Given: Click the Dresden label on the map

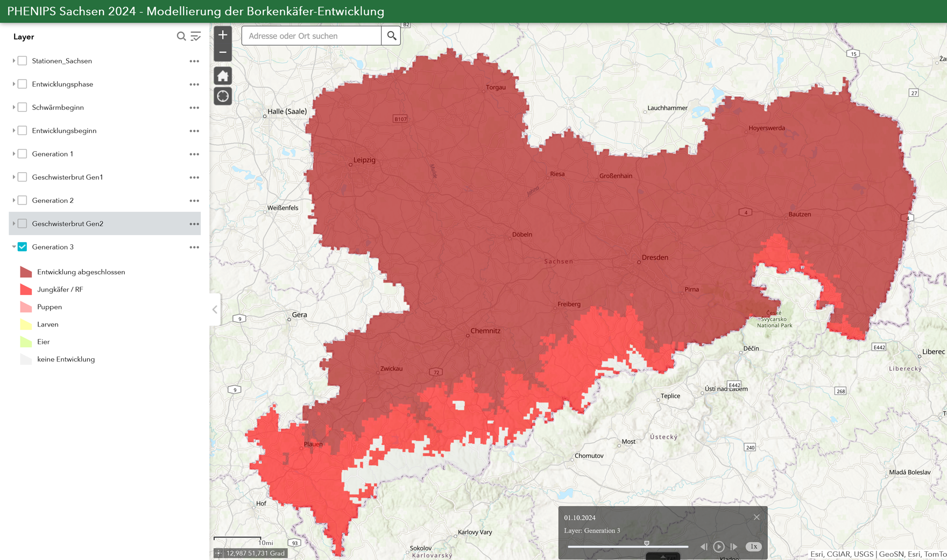Looking at the screenshot, I should tap(655, 257).
